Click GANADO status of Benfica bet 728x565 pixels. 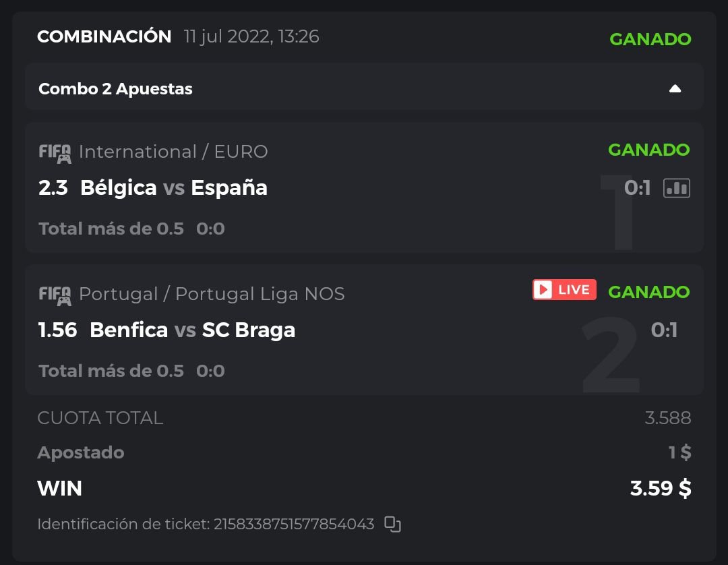coord(648,292)
